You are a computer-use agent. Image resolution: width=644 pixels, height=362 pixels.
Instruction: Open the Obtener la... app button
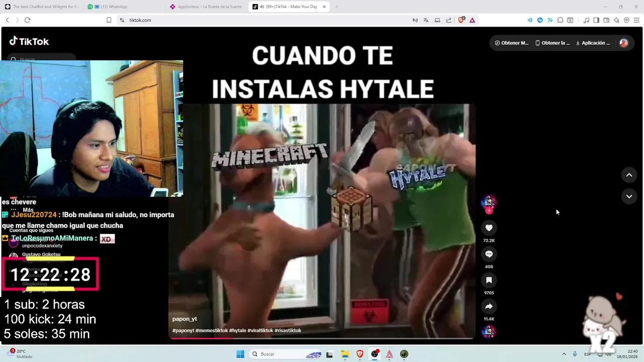point(552,43)
